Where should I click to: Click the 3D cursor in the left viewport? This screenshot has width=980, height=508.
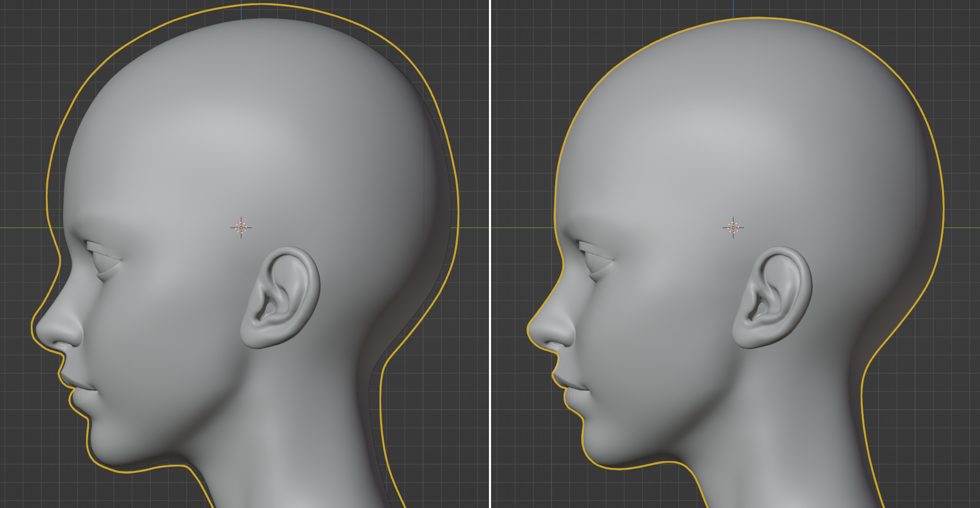click(241, 227)
